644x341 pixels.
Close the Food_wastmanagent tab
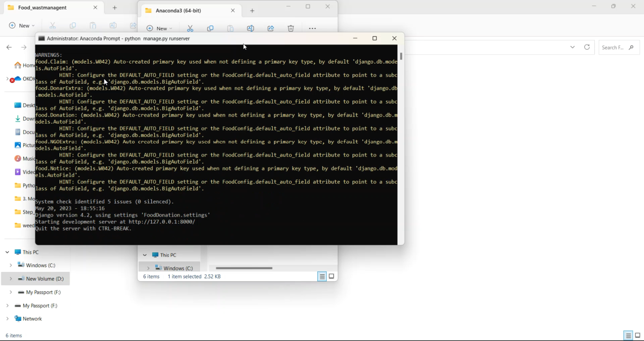click(95, 8)
